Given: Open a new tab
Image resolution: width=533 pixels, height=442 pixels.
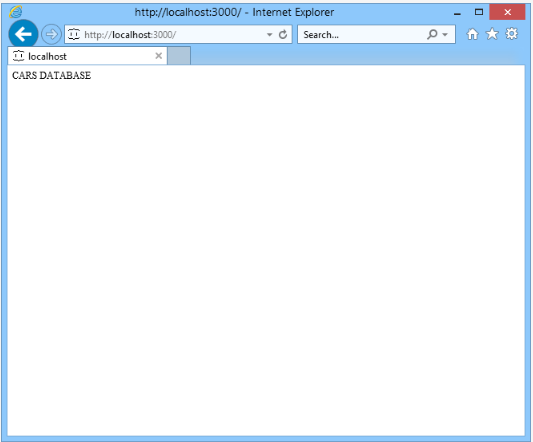Looking at the screenshot, I should coord(179,56).
